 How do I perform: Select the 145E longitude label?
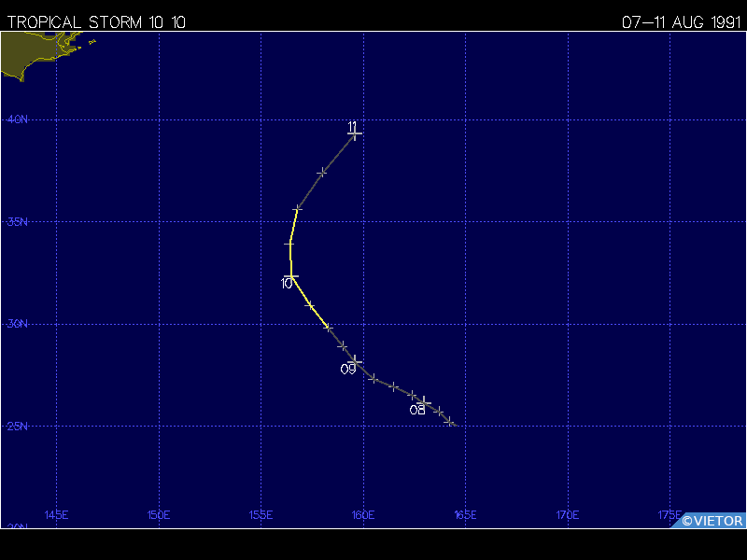57,515
